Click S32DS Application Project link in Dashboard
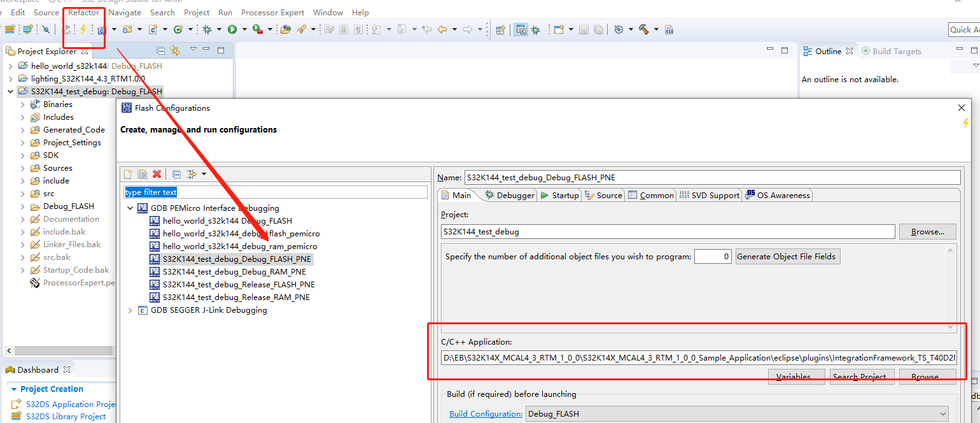Screen dimensions: 980x423 click(x=71, y=404)
